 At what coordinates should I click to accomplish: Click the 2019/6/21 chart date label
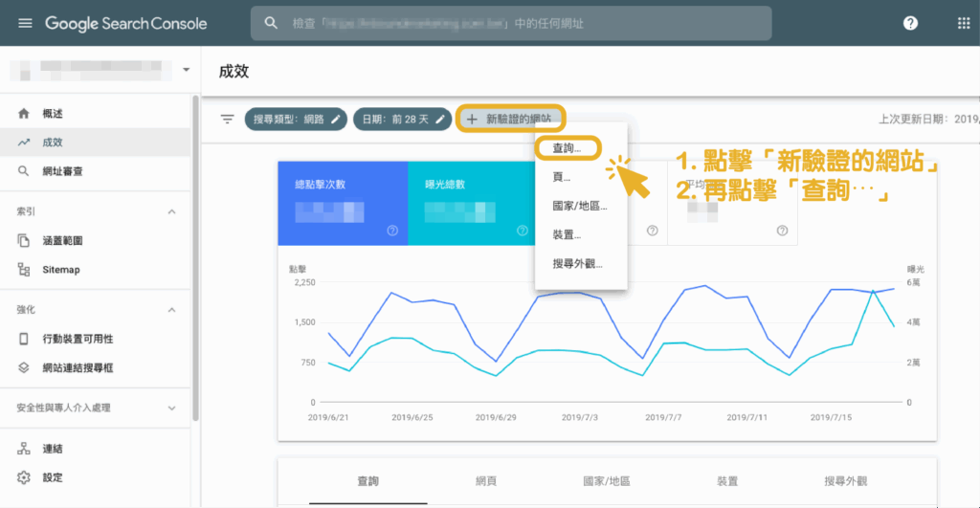[x=328, y=417]
